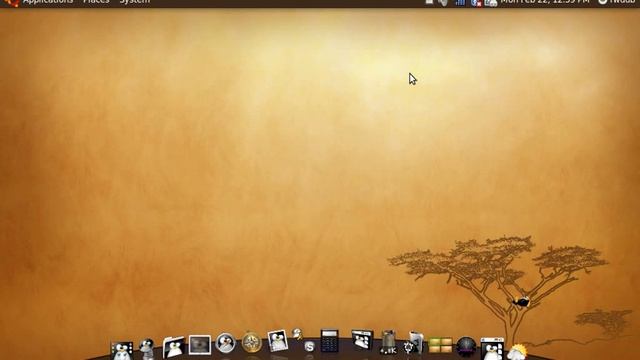Image resolution: width=640 pixels, height=360 pixels.
Task: Open the green and orange workspace grid
Action: 440,345
